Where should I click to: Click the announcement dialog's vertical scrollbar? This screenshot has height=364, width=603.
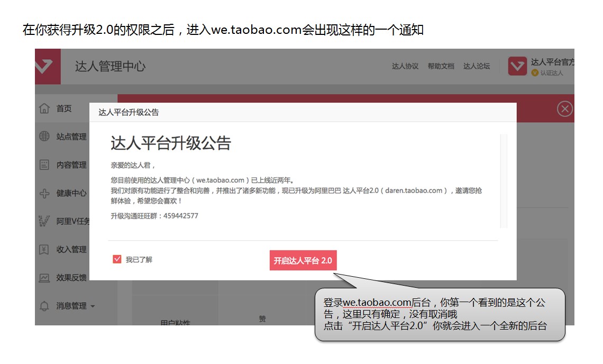pyautogui.click(x=504, y=181)
